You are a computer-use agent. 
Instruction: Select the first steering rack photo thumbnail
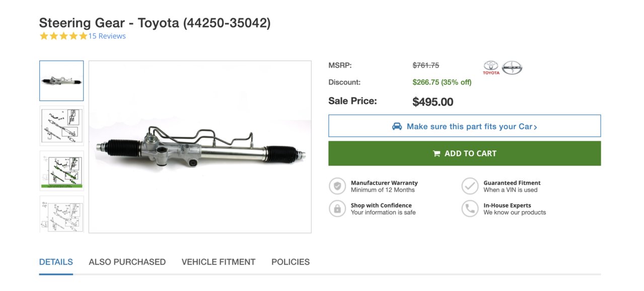click(61, 81)
